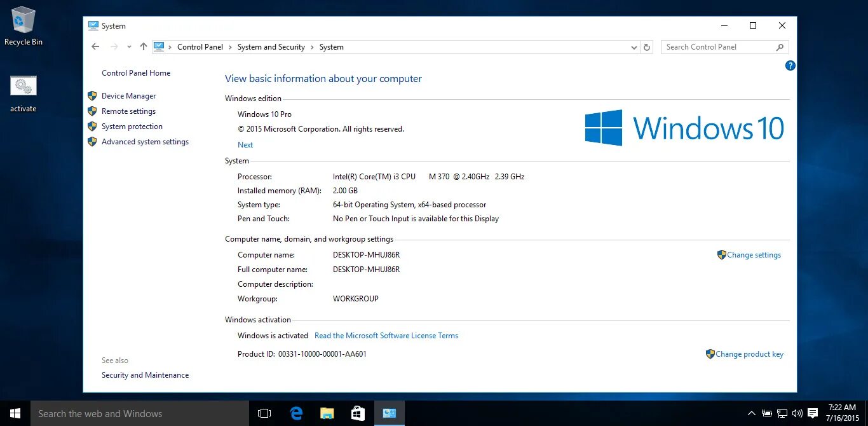Open the Store from taskbar
The image size is (868, 426).
point(358,413)
